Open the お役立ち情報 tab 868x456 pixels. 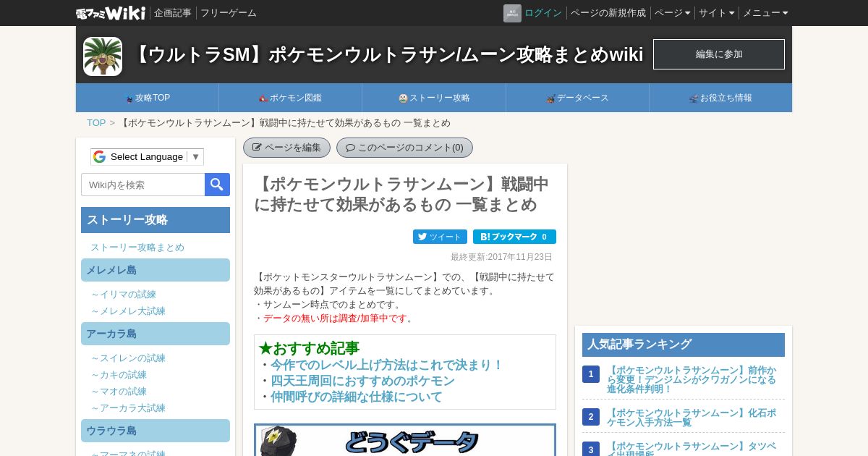coord(720,98)
